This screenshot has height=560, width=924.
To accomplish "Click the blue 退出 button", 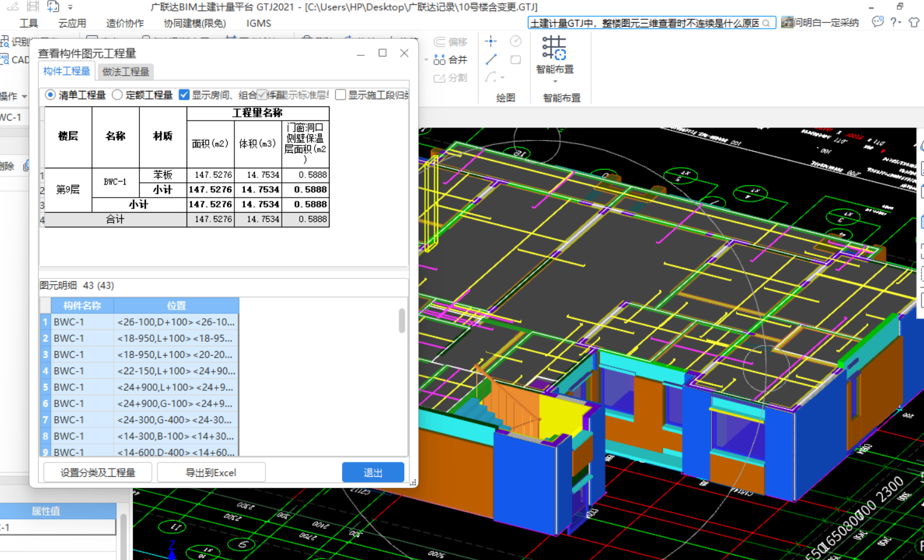I will click(373, 472).
